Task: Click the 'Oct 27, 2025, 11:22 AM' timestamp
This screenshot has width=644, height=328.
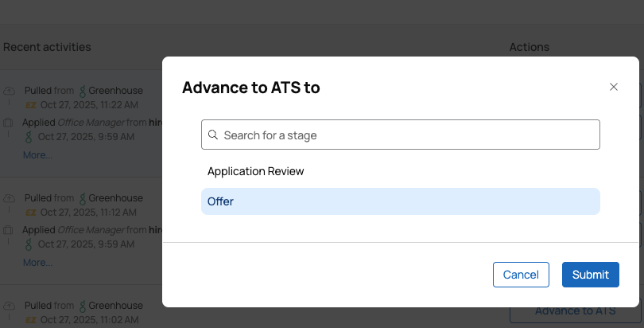Action: pyautogui.click(x=89, y=105)
